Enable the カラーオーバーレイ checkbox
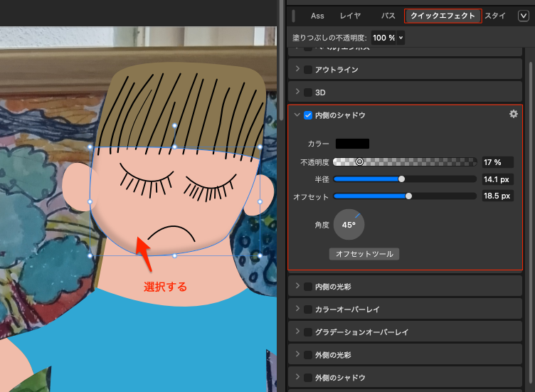Screen dimensions: 535x392 (308, 309)
